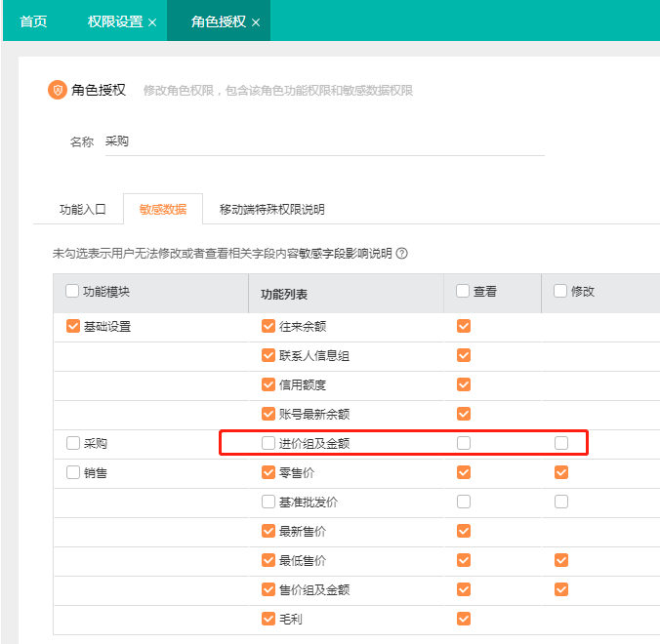Screen dimensions: 660x644
Task: Open the 移动端特殊权限说明 tab
Action: [271, 210]
